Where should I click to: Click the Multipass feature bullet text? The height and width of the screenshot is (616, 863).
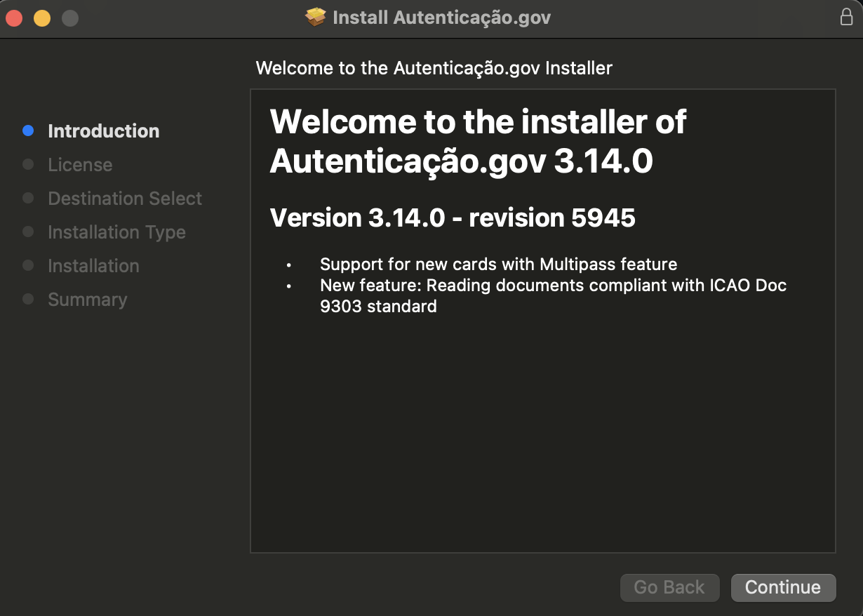pos(498,265)
